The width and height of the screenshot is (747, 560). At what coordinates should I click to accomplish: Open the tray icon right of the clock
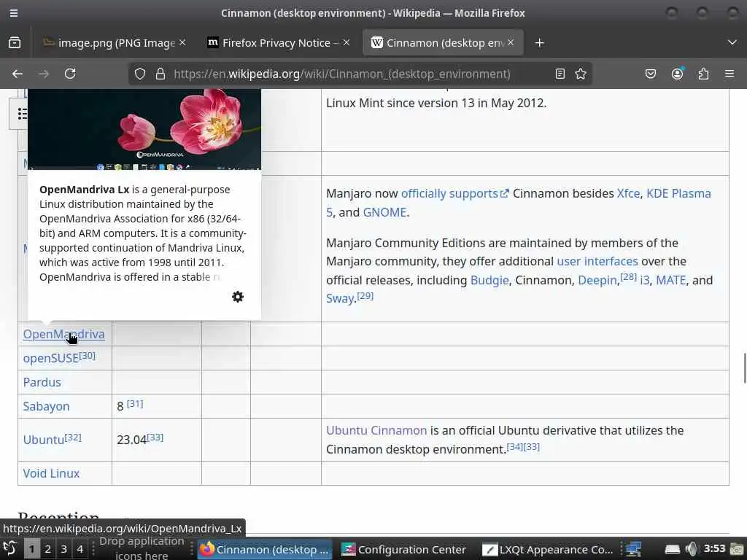pos(737,549)
